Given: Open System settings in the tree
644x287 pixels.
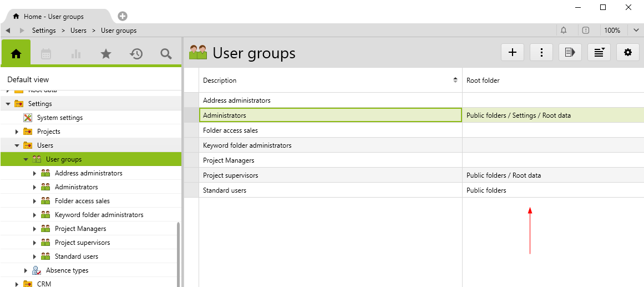Looking at the screenshot, I should tap(60, 118).
